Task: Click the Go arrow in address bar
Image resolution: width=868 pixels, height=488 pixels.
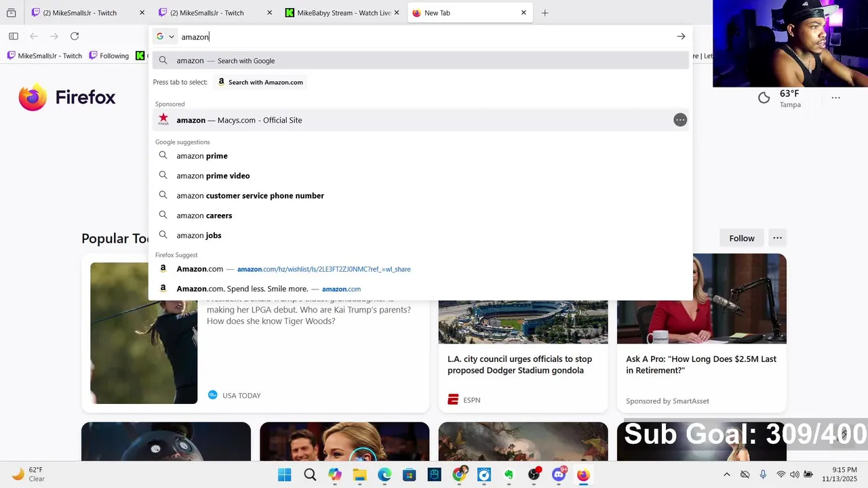Action: (681, 37)
